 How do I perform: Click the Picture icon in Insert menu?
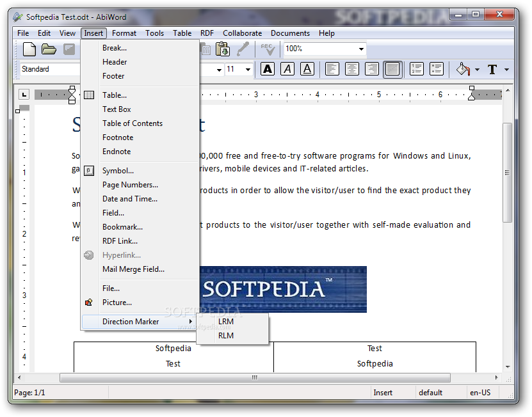[x=89, y=303]
